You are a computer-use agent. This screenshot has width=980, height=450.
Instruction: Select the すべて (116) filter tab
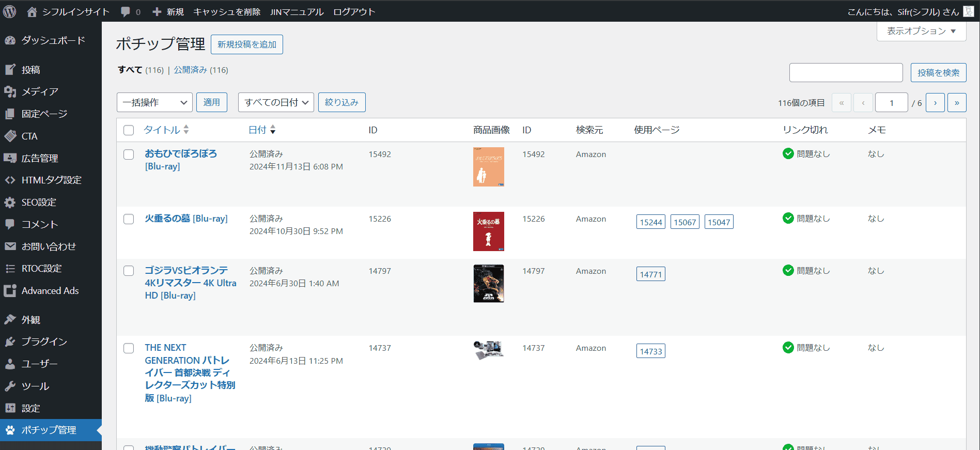[x=141, y=70]
